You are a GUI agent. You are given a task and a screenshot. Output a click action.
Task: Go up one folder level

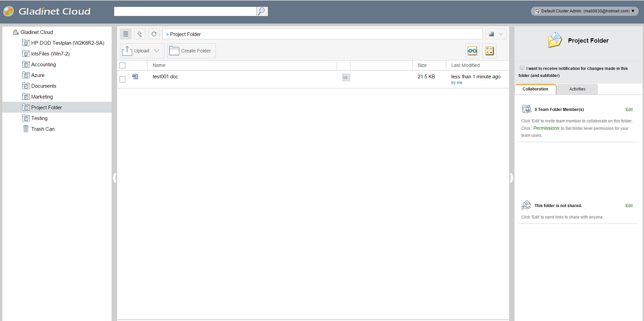tap(140, 34)
